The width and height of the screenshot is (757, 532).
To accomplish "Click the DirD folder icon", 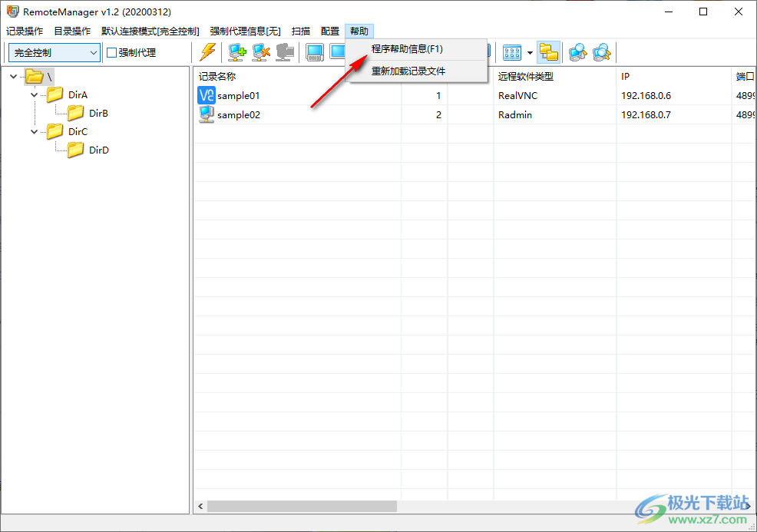I will [x=75, y=150].
